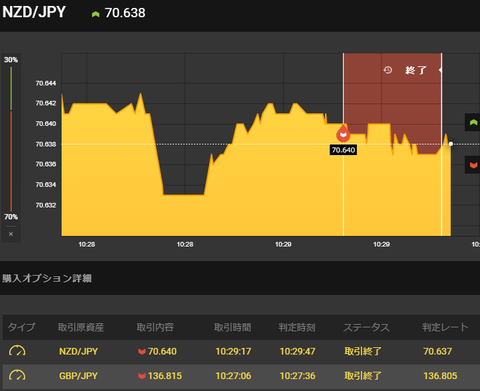Click the white current-price dot on chart
480x391 pixels.
point(451,144)
